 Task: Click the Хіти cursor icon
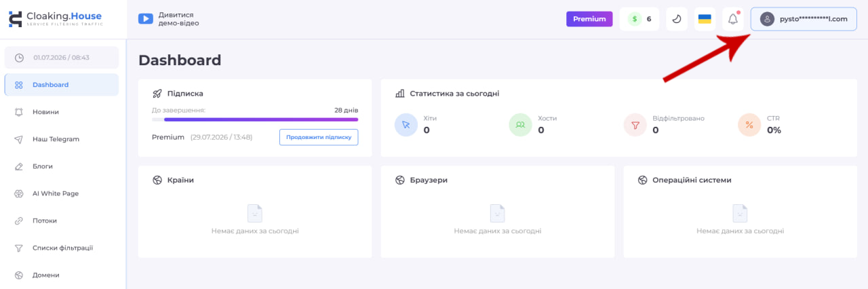pos(406,125)
